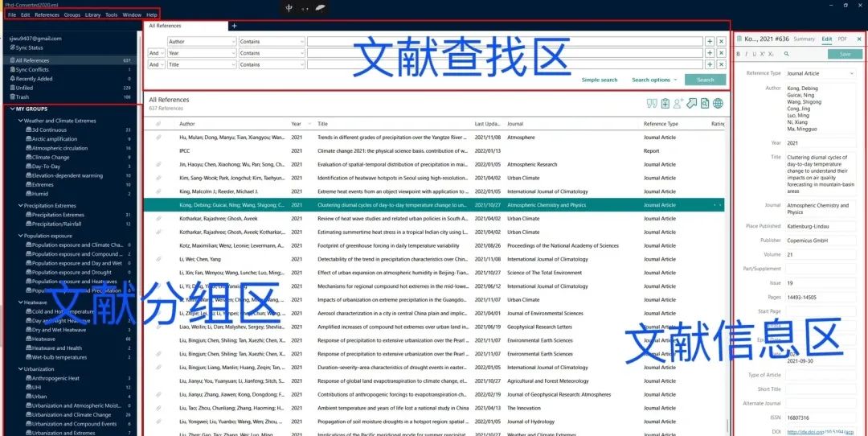Image resolution: width=868 pixels, height=436 pixels.
Task: Toggle italic formatting in the Edit panel
Action: 746,54
